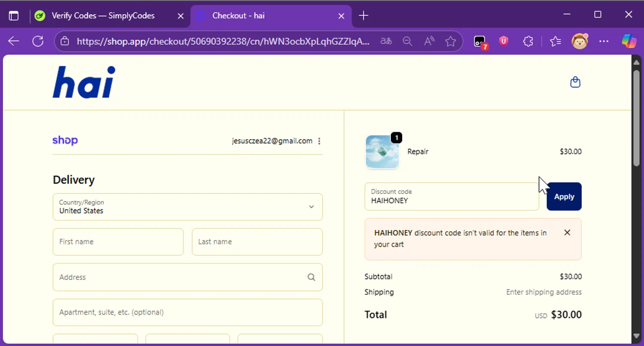Image resolution: width=644 pixels, height=346 pixels.
Task: Click the scrollbar down arrow
Action: click(637, 336)
